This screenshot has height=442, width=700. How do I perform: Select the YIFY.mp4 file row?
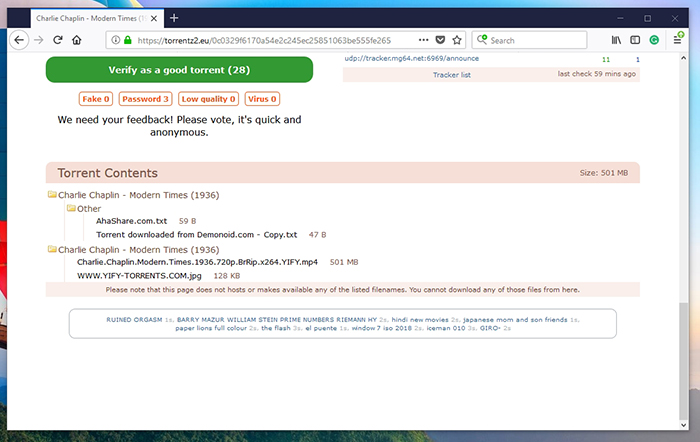pyautogui.click(x=197, y=262)
